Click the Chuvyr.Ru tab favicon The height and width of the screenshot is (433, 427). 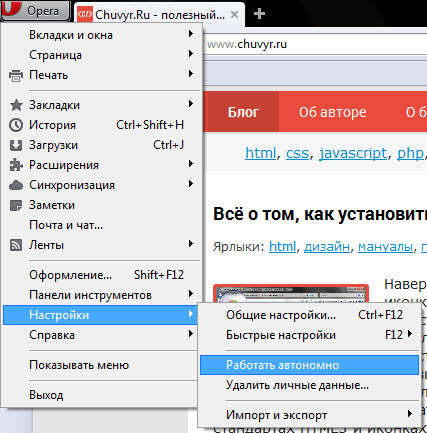85,14
